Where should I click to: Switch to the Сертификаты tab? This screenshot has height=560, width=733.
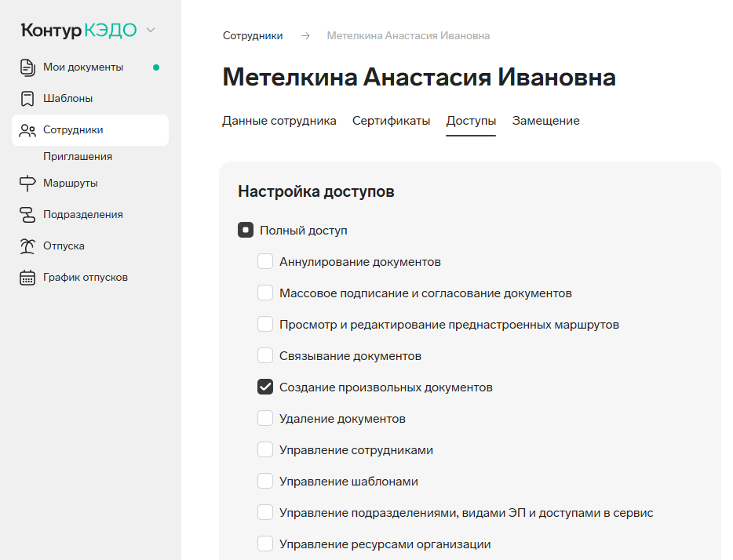[x=391, y=121]
